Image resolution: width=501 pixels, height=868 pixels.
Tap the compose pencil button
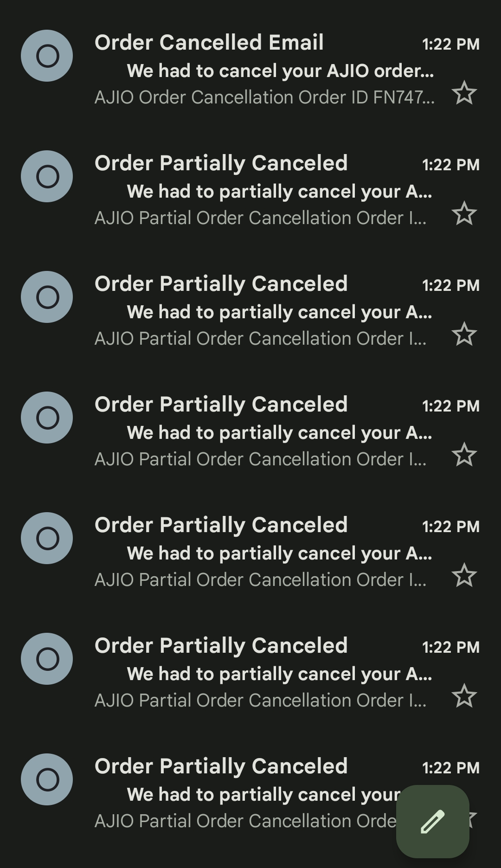tap(432, 821)
